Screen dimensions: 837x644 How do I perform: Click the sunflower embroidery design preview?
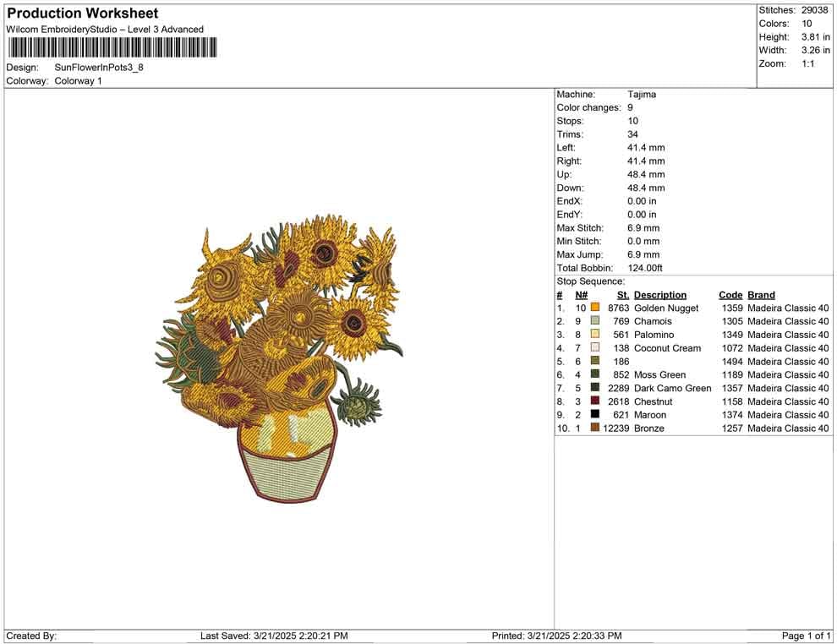coord(279,358)
